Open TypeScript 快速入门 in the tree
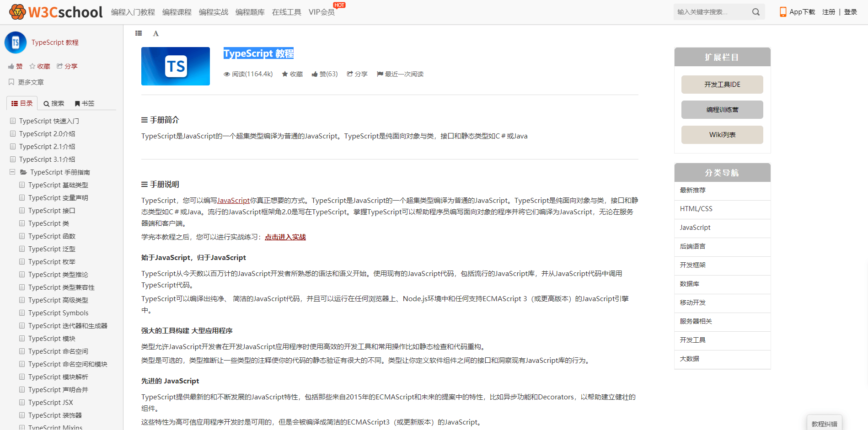 tap(49, 121)
